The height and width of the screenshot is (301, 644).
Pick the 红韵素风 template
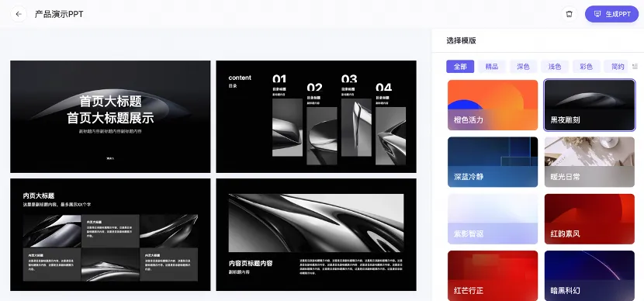point(590,219)
